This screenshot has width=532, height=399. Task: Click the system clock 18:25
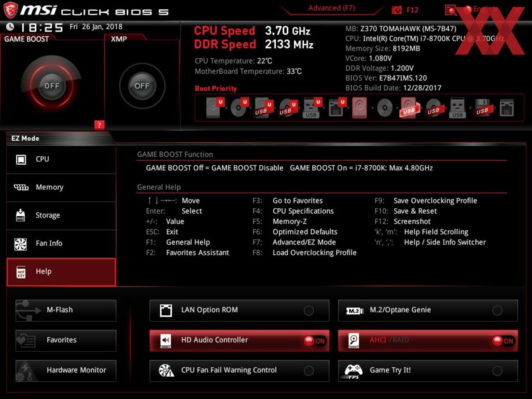pyautogui.click(x=41, y=27)
